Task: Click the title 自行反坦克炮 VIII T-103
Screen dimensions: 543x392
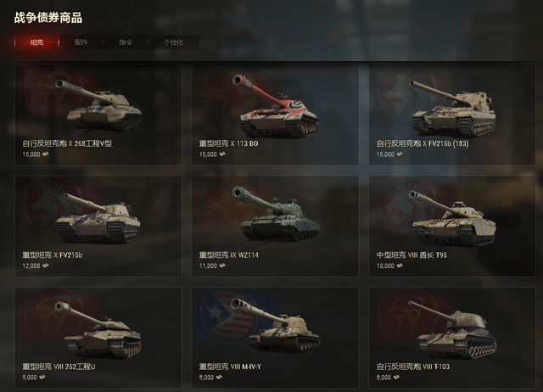Action: point(413,367)
